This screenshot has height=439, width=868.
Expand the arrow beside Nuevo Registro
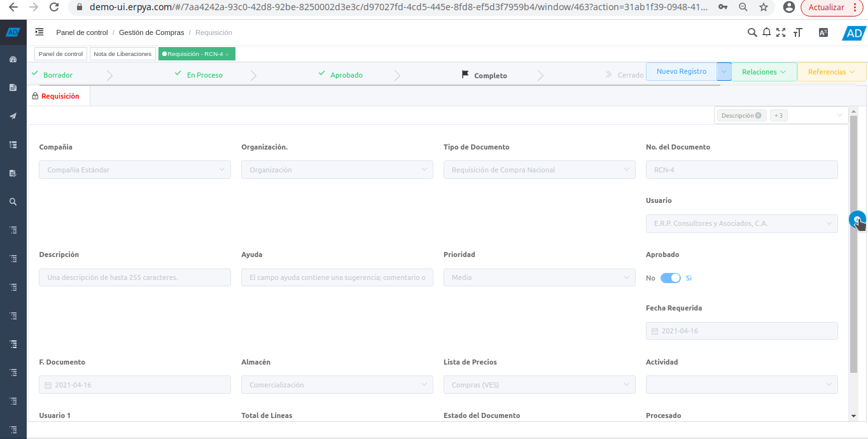coord(724,72)
